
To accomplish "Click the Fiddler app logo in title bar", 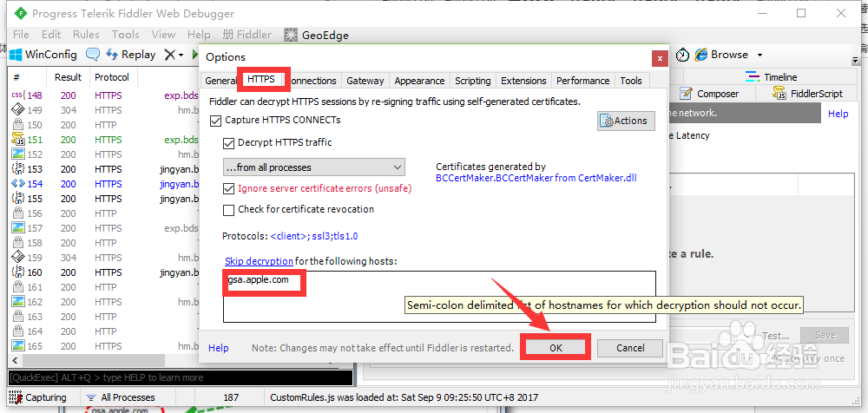I will pyautogui.click(x=20, y=13).
